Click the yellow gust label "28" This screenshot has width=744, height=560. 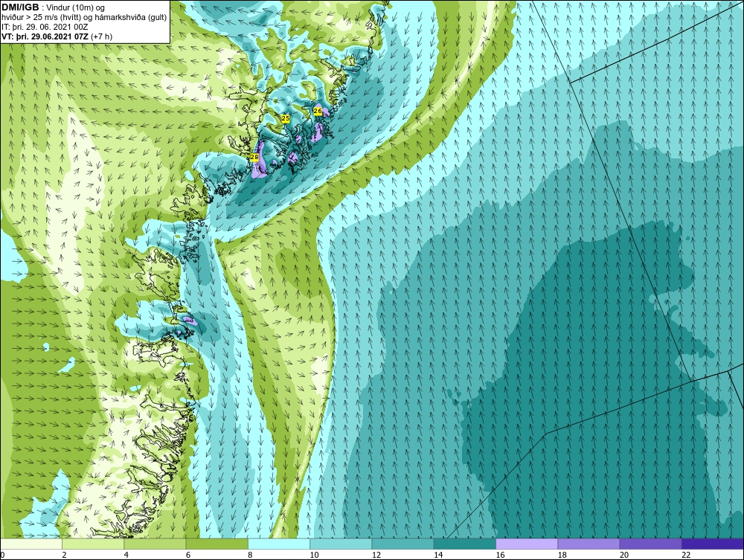tap(254, 157)
